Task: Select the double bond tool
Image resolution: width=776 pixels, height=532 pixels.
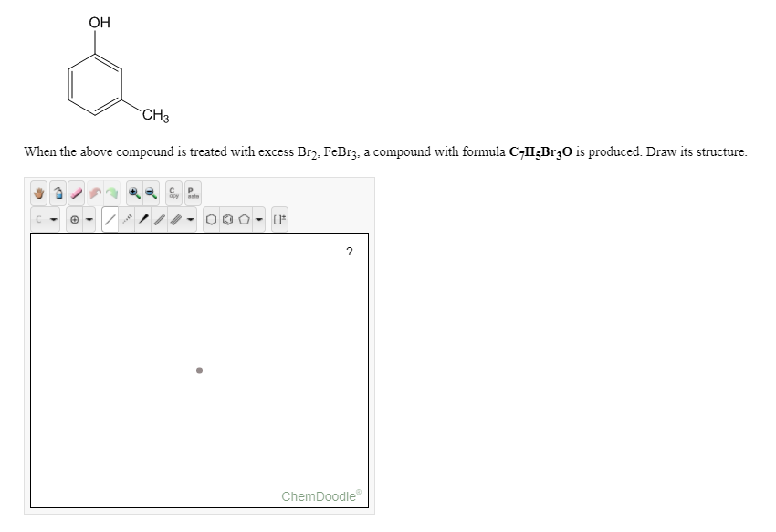Action: (x=161, y=219)
